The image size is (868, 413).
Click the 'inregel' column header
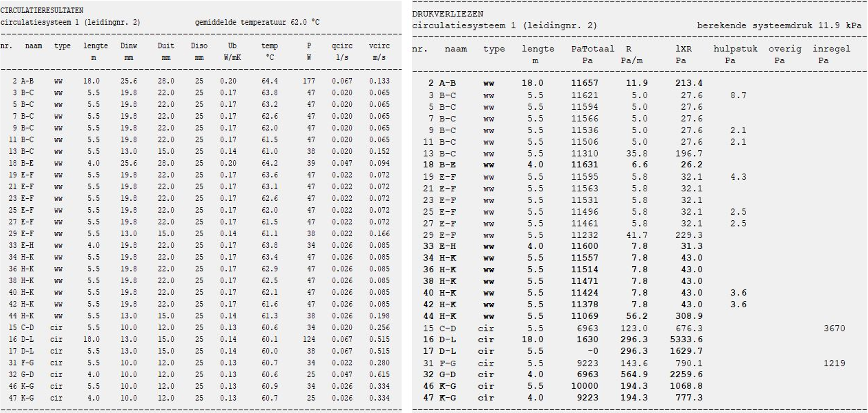coord(831,49)
